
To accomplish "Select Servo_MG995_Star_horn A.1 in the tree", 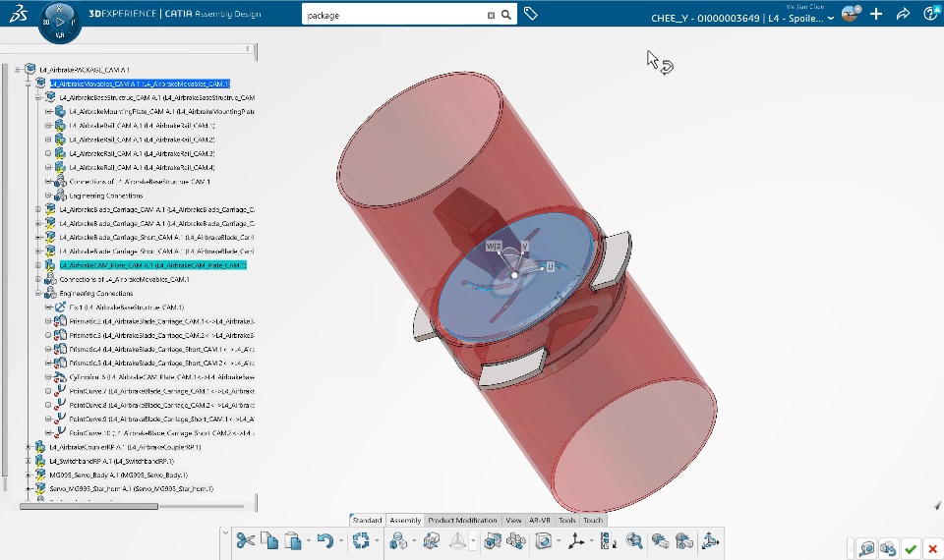I will [131, 489].
